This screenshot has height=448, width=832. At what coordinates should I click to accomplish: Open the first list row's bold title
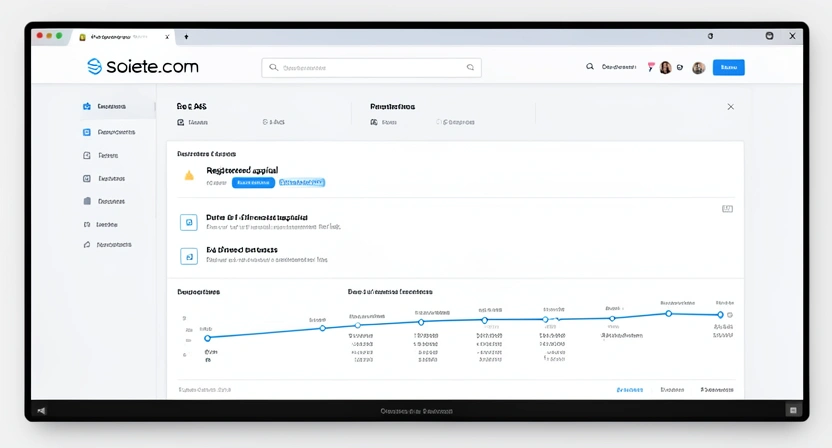tap(257, 218)
